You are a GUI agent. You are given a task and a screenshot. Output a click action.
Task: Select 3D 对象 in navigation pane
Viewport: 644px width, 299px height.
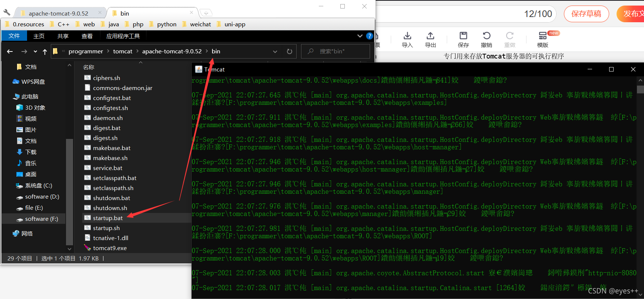coord(31,107)
